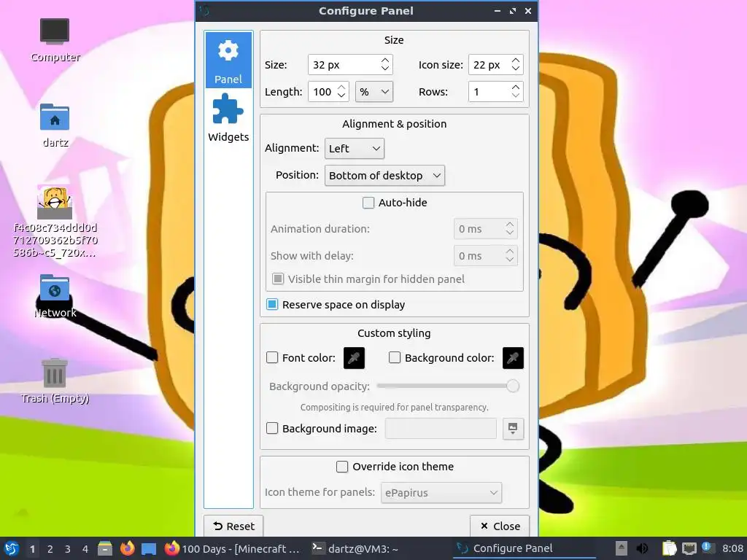Open the Widgets page in sidebar
The height and width of the screenshot is (560, 747).
pyautogui.click(x=228, y=117)
